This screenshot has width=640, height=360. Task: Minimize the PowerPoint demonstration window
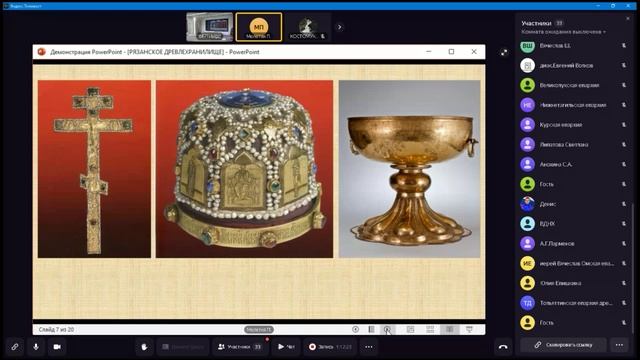tap(429, 52)
